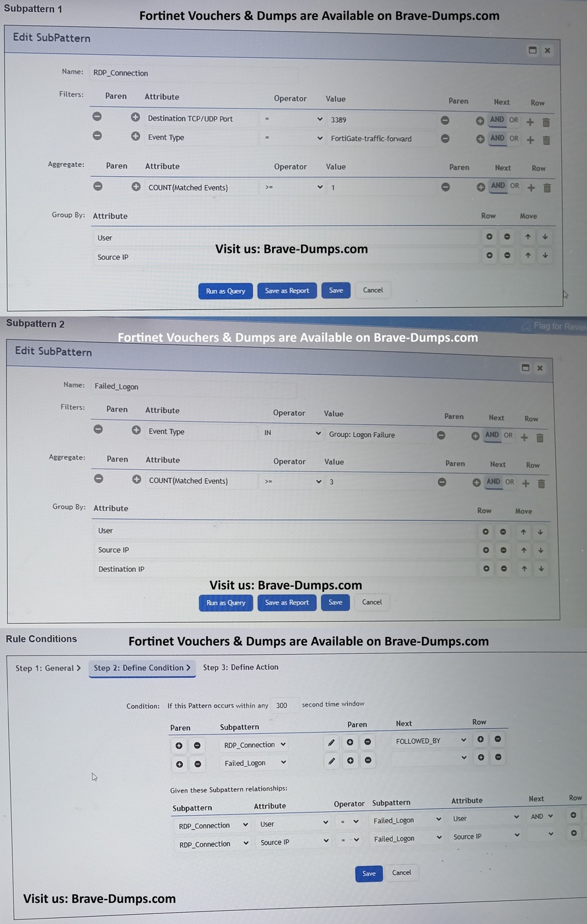This screenshot has height=924, width=587.
Task: Open the FOLLOWED_BY next operator dropdown
Action: (x=431, y=741)
